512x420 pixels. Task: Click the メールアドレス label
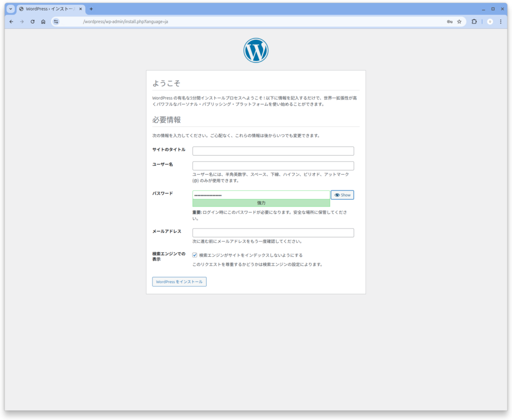[166, 231]
